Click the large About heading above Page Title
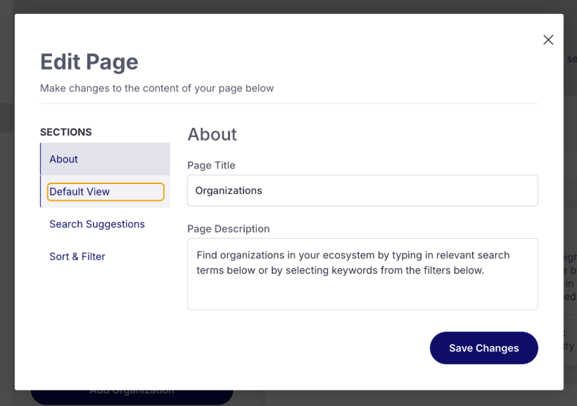 (212, 134)
